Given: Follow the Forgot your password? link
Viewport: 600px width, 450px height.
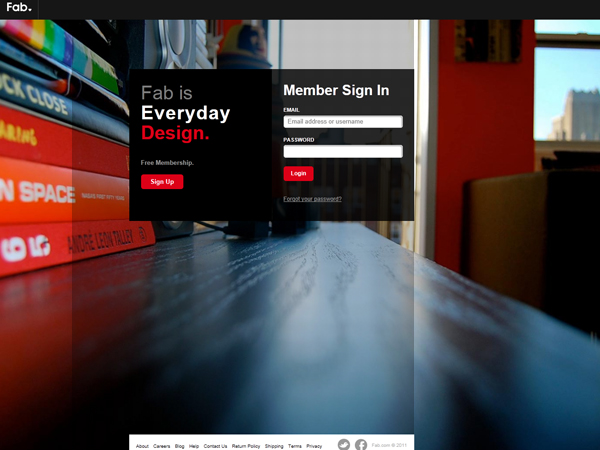Looking at the screenshot, I should (x=312, y=199).
